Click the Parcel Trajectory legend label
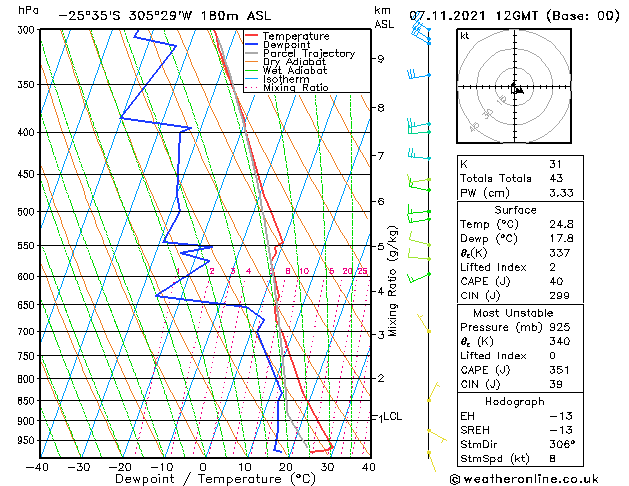 (x=309, y=53)
